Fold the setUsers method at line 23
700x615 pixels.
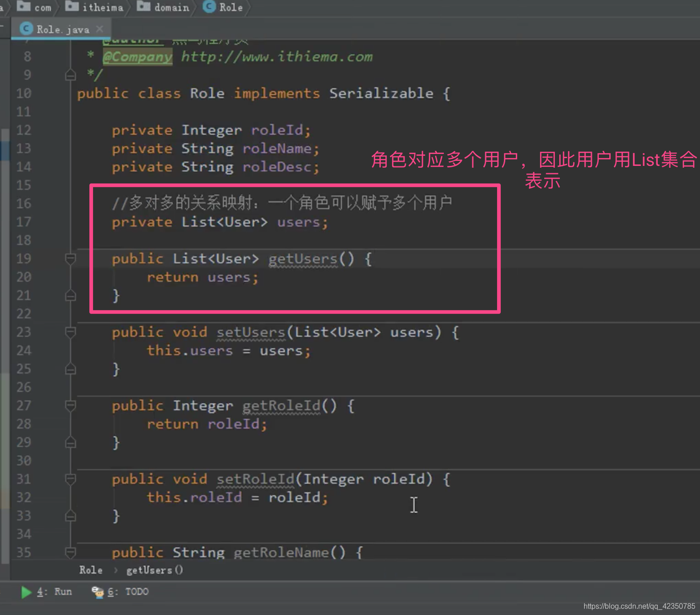point(71,332)
